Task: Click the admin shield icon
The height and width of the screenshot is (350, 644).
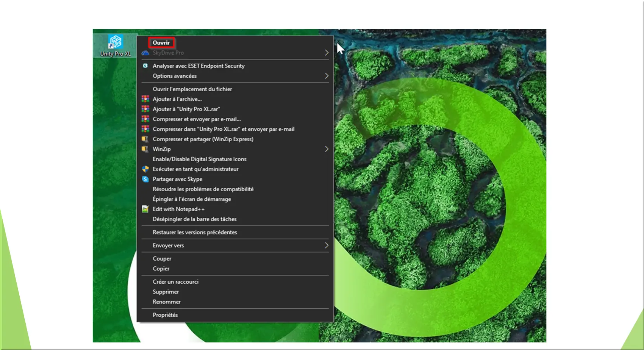Action: pos(145,169)
